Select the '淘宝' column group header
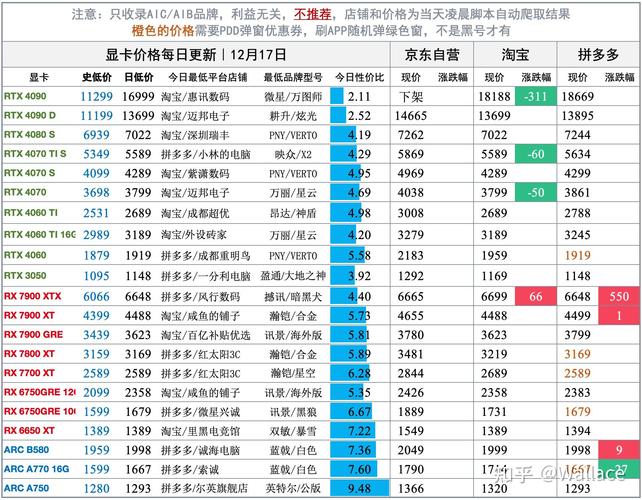642x500 pixels. coord(515,55)
